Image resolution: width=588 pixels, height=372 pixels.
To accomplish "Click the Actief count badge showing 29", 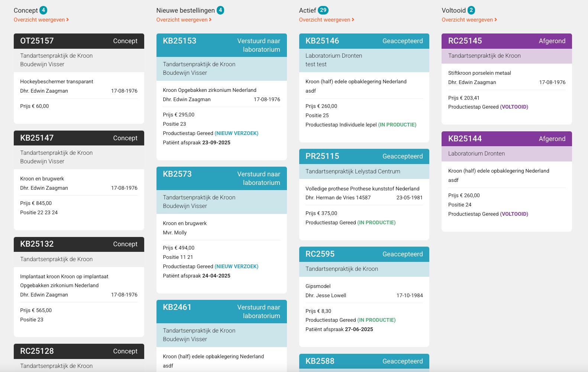I will point(323,10).
